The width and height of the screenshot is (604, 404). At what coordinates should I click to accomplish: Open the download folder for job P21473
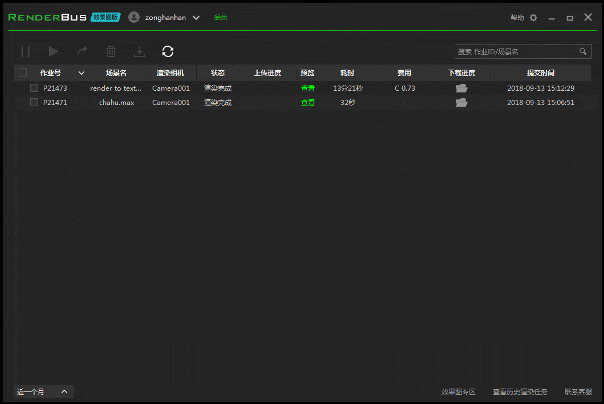coord(461,88)
